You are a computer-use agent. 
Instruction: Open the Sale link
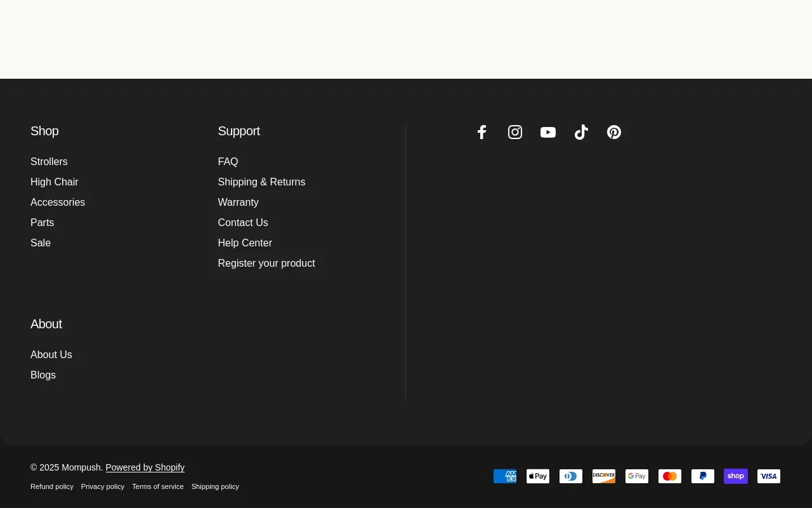41,243
